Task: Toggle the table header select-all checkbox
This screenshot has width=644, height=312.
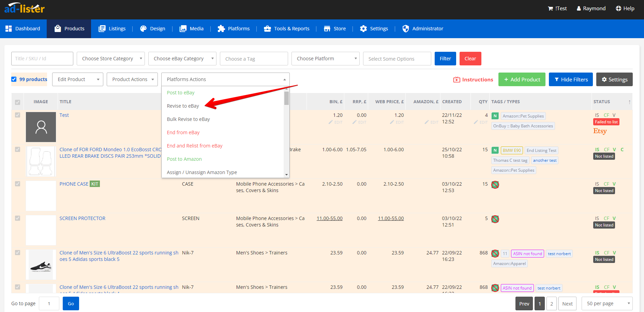Action: point(18,102)
